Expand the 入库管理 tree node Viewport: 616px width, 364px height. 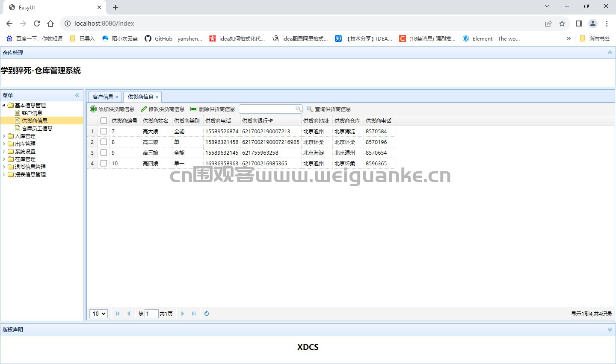[x=4, y=136]
